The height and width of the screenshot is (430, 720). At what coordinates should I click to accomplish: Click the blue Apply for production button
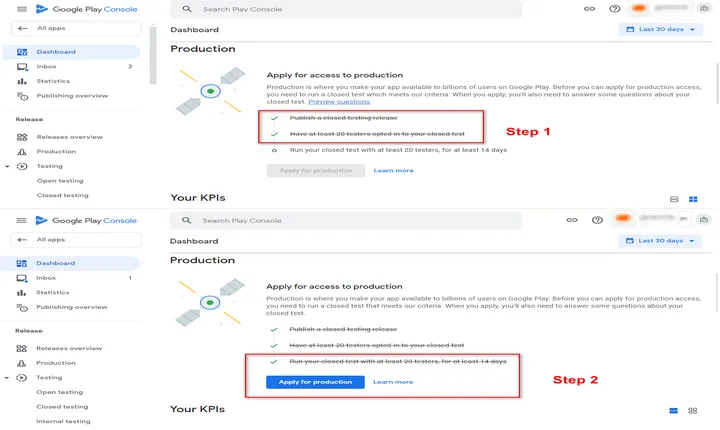point(315,382)
